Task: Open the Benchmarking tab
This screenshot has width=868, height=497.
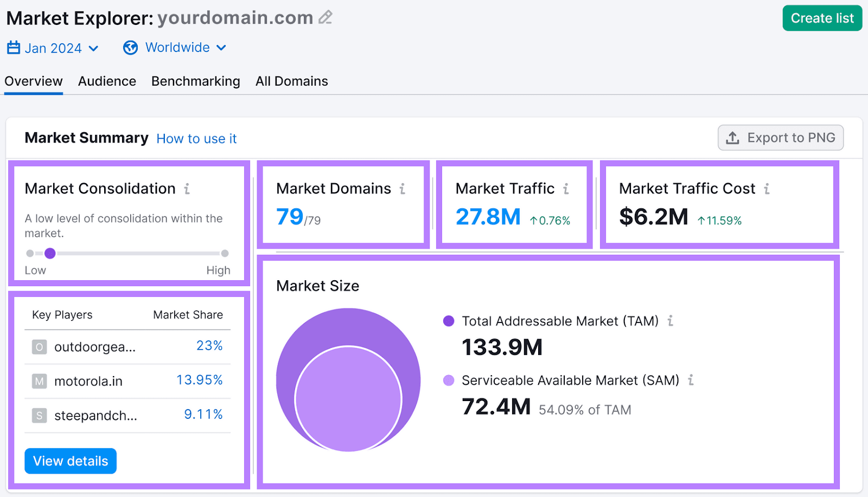Action: pyautogui.click(x=195, y=81)
